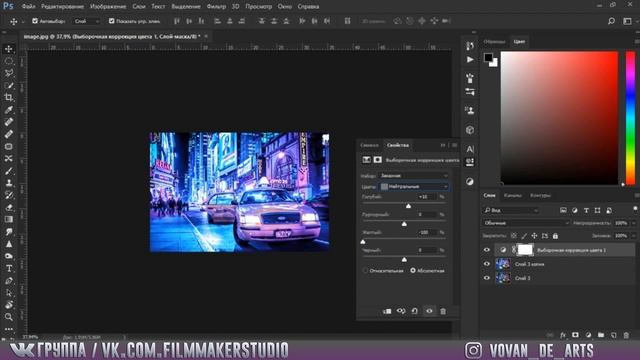Image resolution: width=640 pixels, height=360 pixels.
Task: Toggle layer filtering switch in Layers panel
Action: [635, 209]
